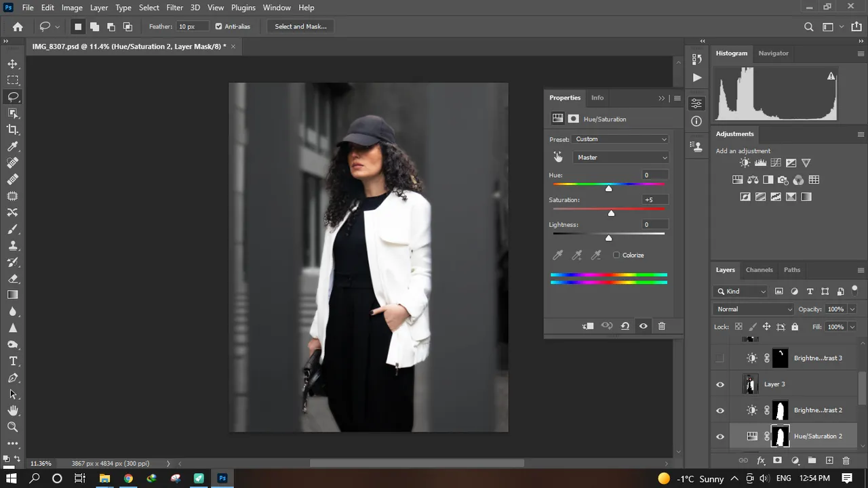The image size is (868, 488).
Task: Delete the Hue/Saturation adjustment in Properties
Action: (x=662, y=326)
